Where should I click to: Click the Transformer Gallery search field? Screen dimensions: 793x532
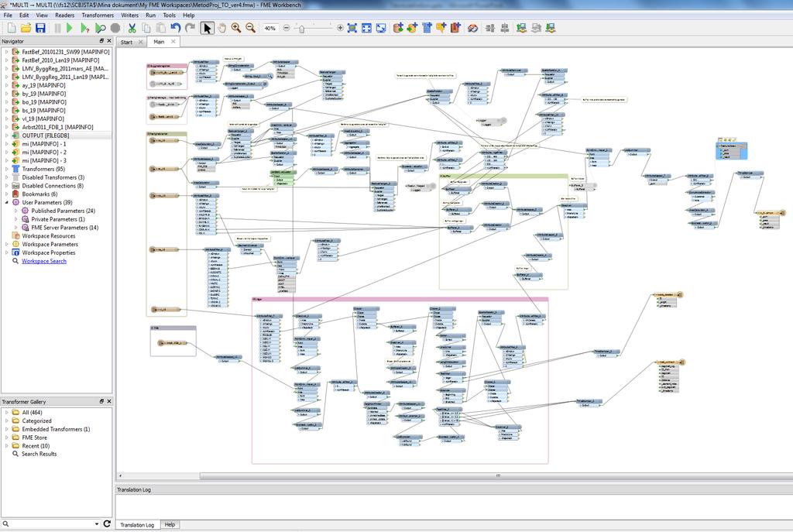[x=50, y=524]
